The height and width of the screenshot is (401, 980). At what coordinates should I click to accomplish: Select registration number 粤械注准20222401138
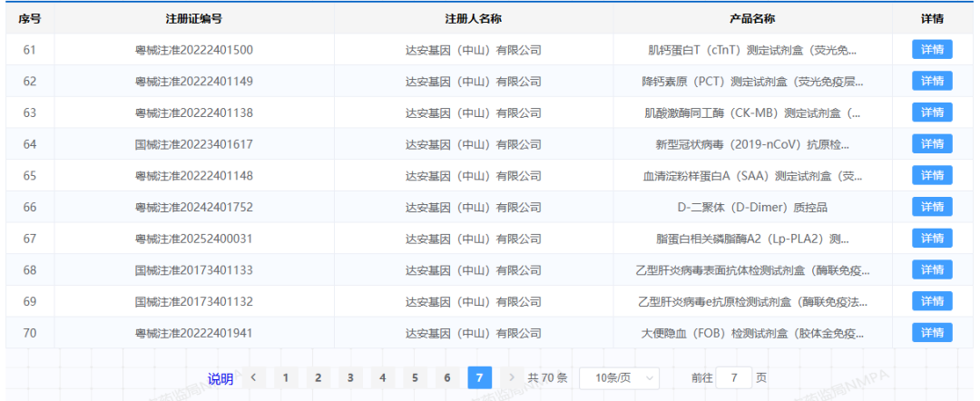[194, 112]
